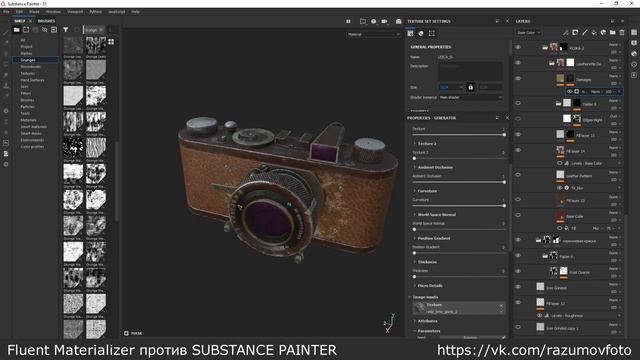Adjust the Ambient Occlusion slider
Screen dimensions: 640x360
[459, 182]
